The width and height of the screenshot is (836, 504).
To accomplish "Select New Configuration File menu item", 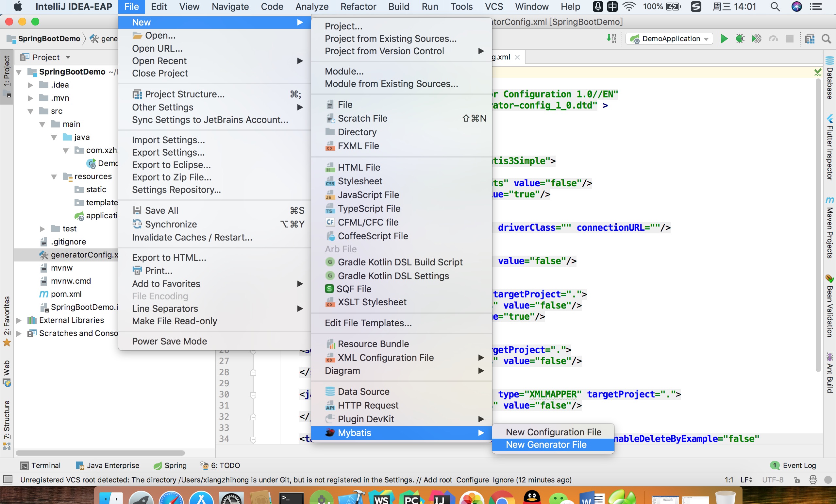I will pos(553,432).
